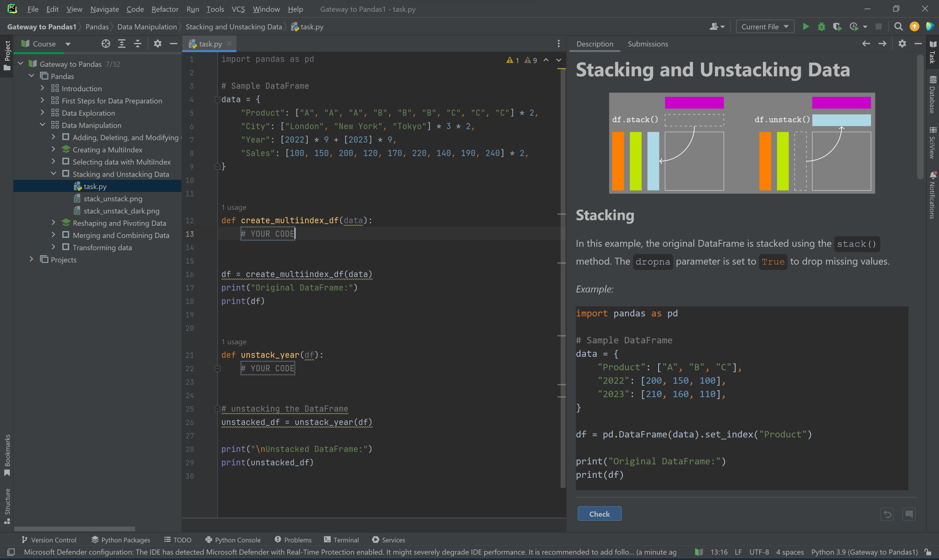The width and height of the screenshot is (939, 560).
Task: Run the current file with the green play icon
Action: 806,26
